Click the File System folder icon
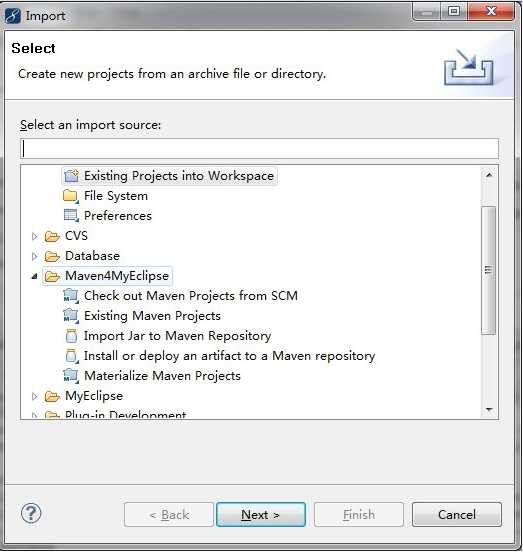523x553 pixels. click(71, 196)
